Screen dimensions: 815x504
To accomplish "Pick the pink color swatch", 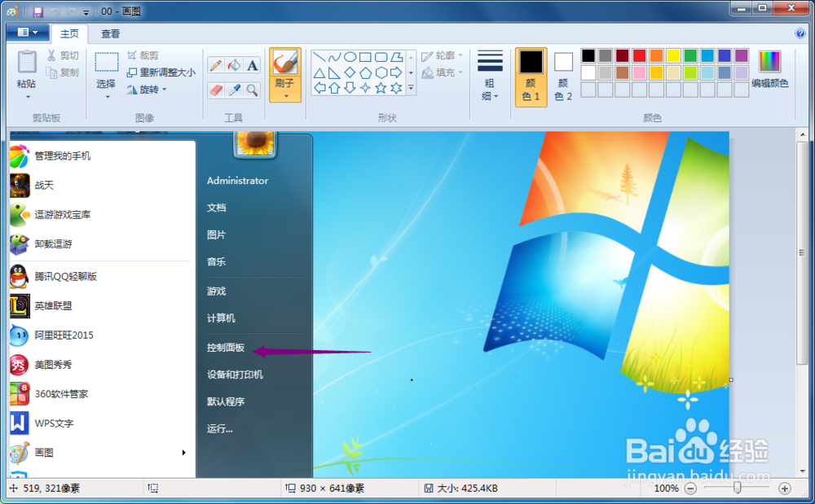I will (x=639, y=72).
